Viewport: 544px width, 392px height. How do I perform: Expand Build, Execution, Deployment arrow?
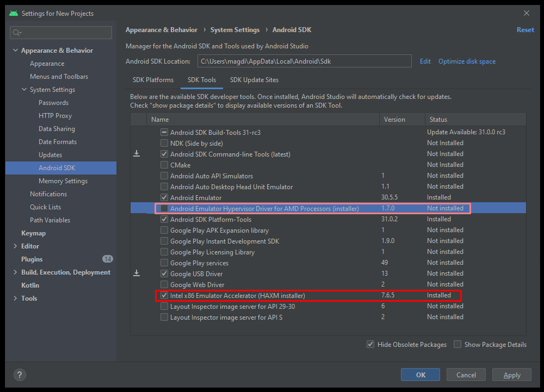click(15, 272)
